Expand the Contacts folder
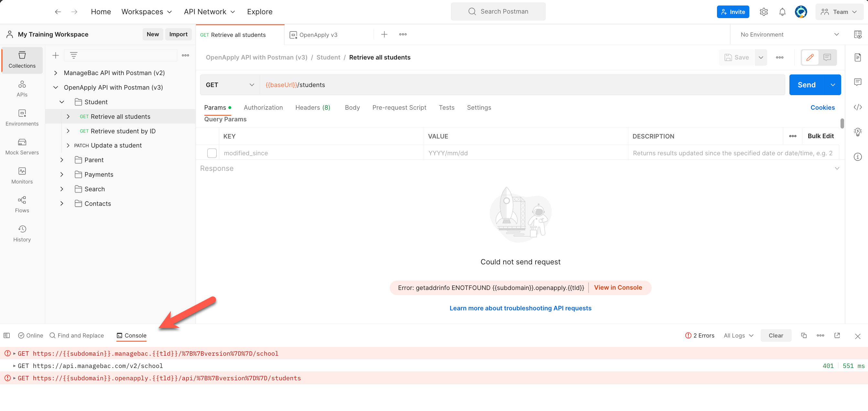Screen dimensions: 868x411 click(62, 203)
